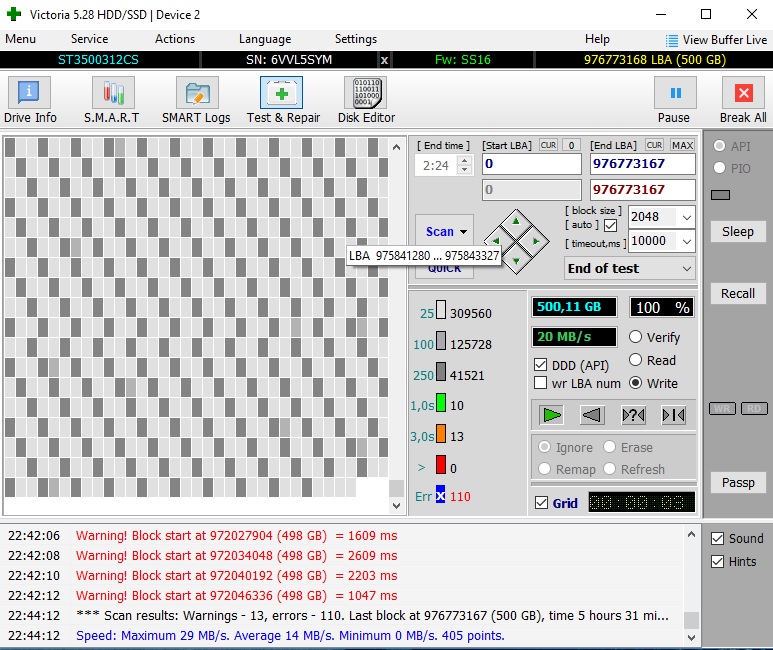Click the Break All icon
Screen dimensions: 773x650
tap(743, 101)
